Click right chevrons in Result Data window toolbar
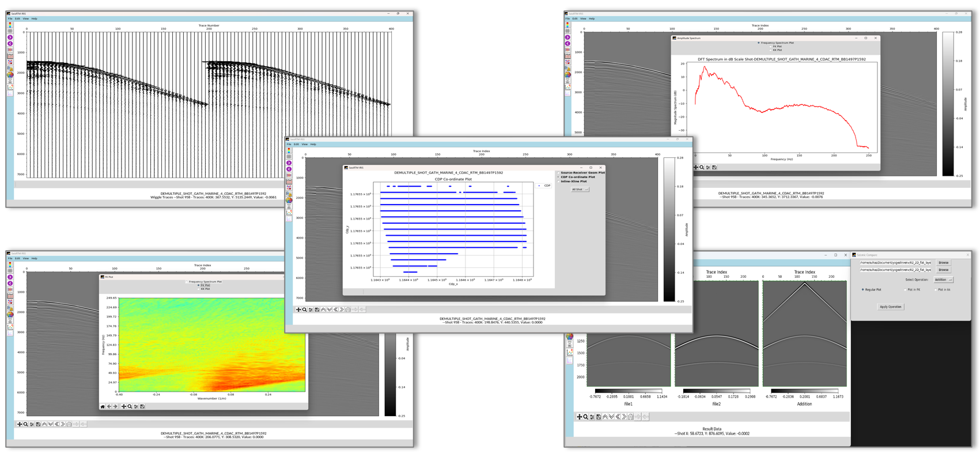 624,417
